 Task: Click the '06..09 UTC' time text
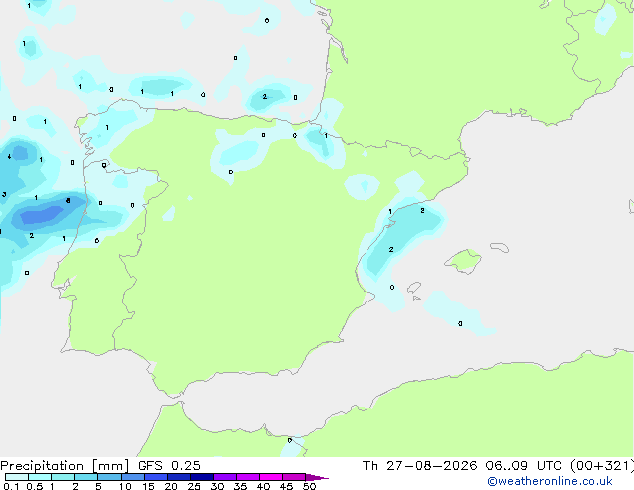point(523,466)
